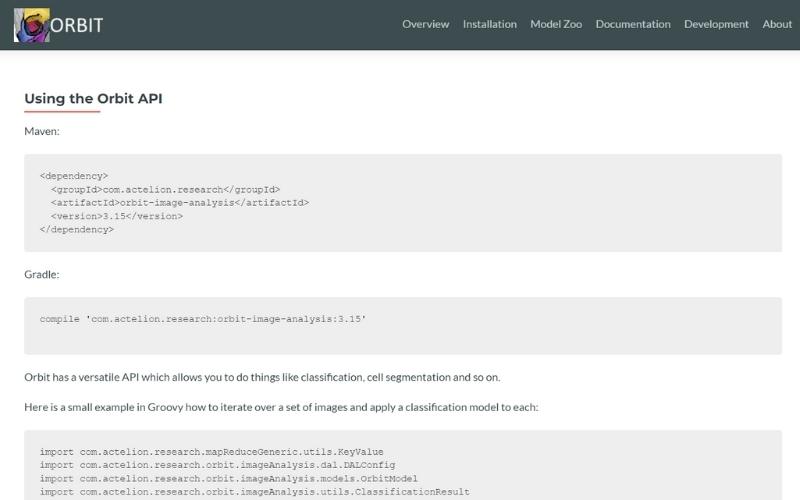Click the version 3.15 line
The width and height of the screenshot is (800, 500).
(x=117, y=216)
